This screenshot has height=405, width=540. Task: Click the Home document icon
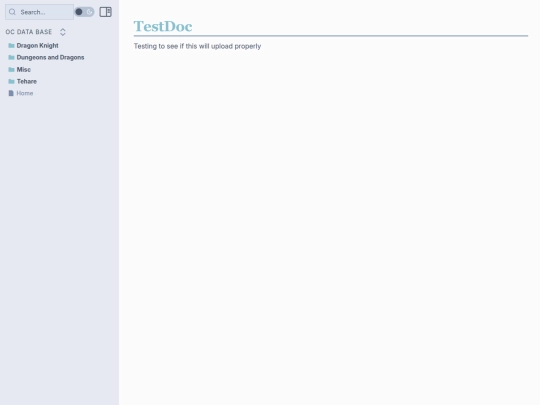pyautogui.click(x=11, y=93)
